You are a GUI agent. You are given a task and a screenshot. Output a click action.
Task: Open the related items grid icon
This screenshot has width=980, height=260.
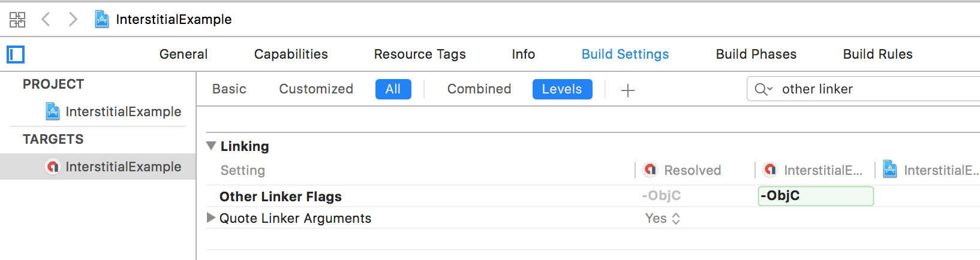click(x=17, y=19)
